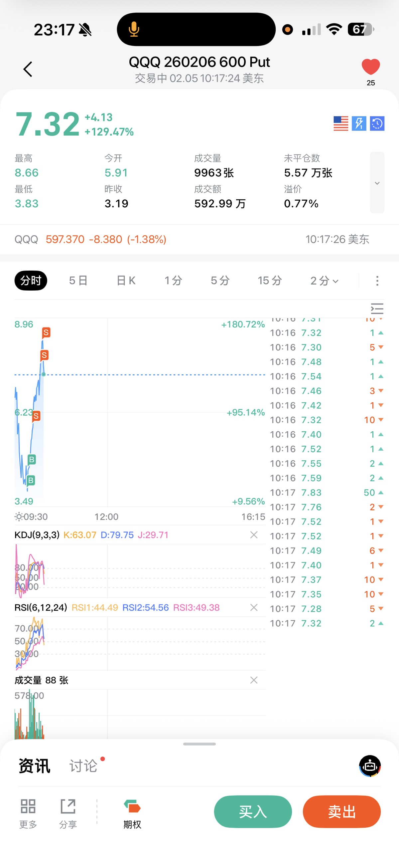Image resolution: width=399 pixels, height=868 pixels.
Task: Open the AI robot assistant icon
Action: tap(370, 766)
